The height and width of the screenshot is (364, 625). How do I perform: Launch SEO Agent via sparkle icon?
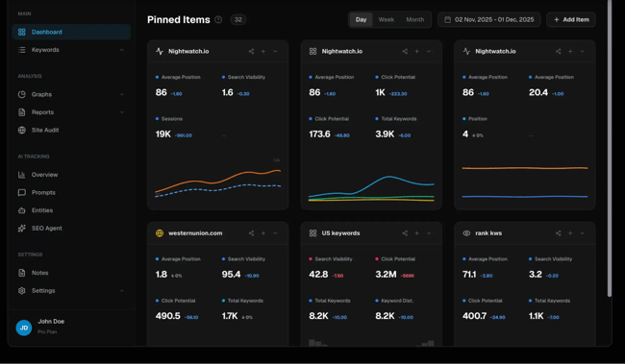[x=22, y=229]
